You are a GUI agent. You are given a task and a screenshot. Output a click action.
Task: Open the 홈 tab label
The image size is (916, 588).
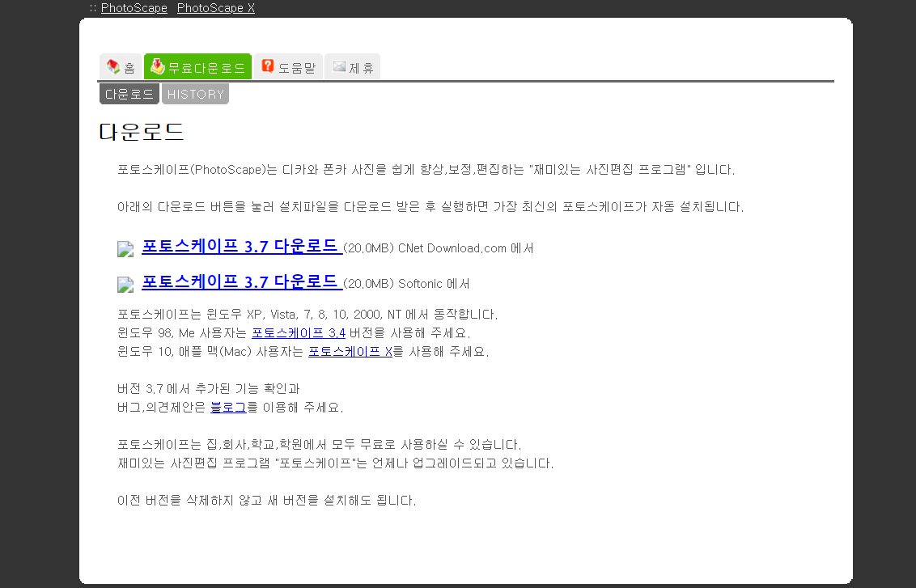(x=129, y=68)
